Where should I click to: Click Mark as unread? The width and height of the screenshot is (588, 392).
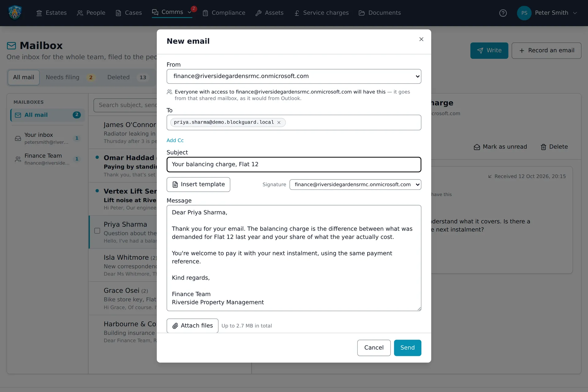point(500,147)
